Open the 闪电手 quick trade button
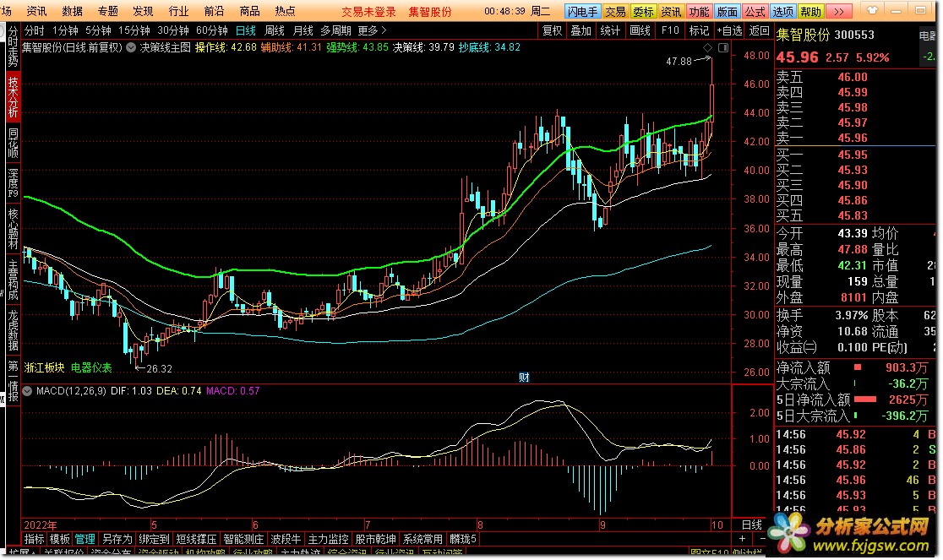The width and height of the screenshot is (943, 560). (x=582, y=12)
